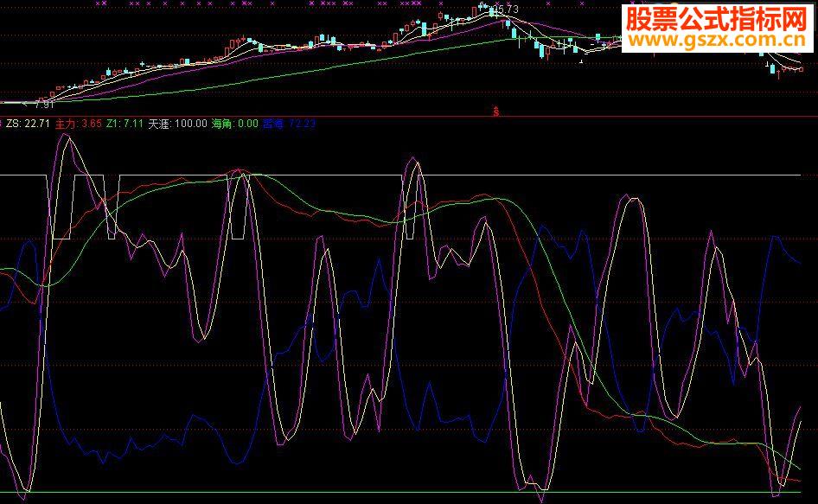Image resolution: width=818 pixels, height=504 pixels.
Task: Click the white 100 level line on the right
Action: click(x=678, y=175)
